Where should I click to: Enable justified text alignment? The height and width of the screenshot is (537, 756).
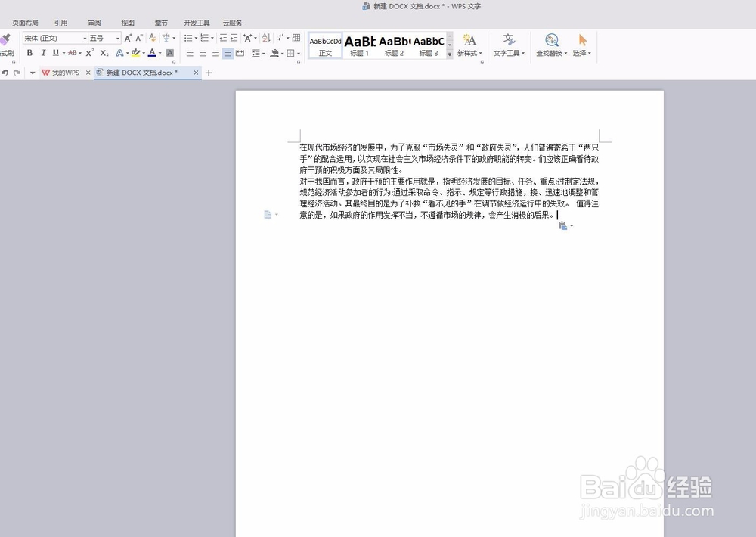coord(228,53)
